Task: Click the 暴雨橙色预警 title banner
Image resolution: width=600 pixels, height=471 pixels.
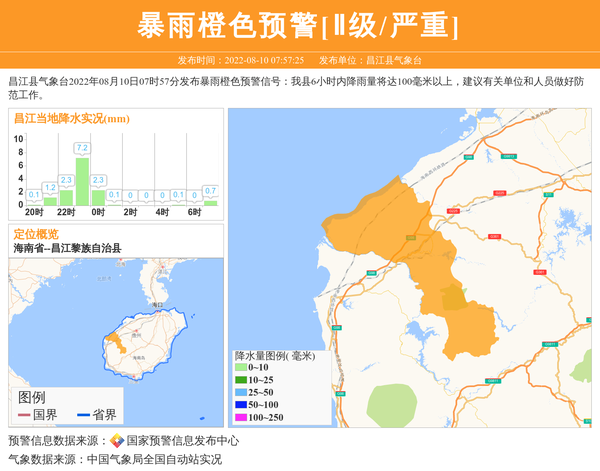Action: 299,25
